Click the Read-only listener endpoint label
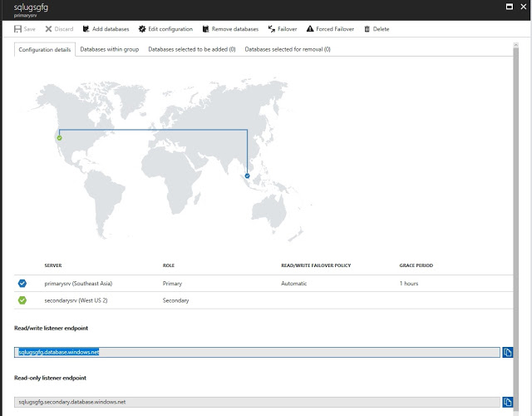 50,378
